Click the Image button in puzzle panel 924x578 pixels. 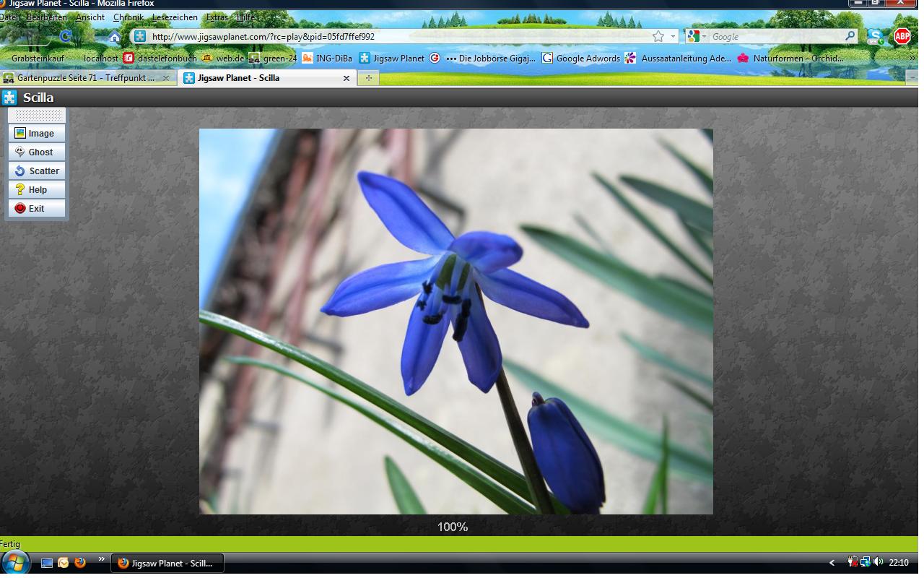36,134
